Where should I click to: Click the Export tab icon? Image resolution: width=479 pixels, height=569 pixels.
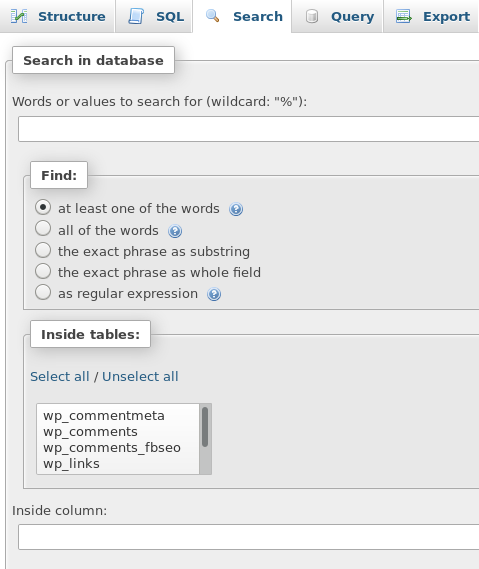pyautogui.click(x=404, y=16)
